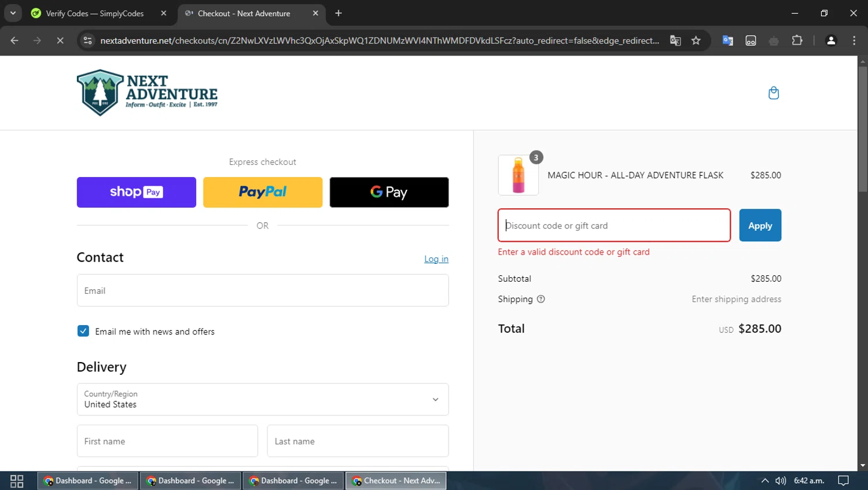The height and width of the screenshot is (490, 868).
Task: Open the media control toolbar icon
Action: tap(751, 40)
